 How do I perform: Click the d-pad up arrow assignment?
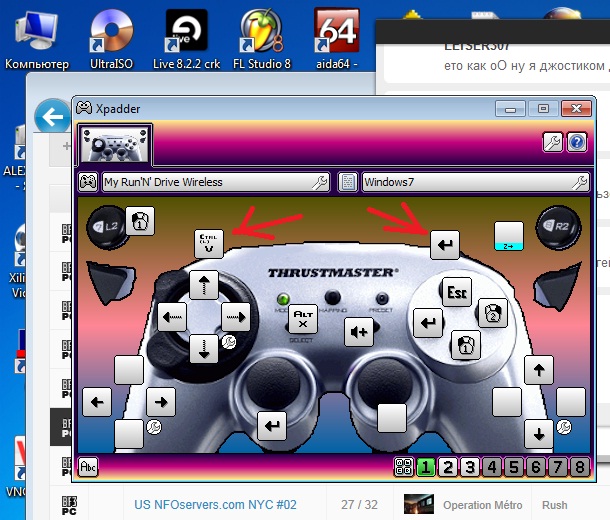[204, 285]
